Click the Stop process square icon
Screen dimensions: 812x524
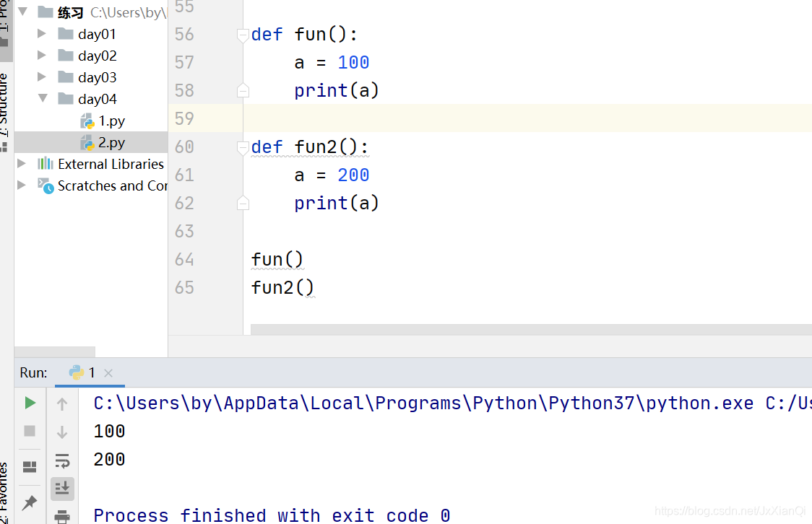(x=30, y=431)
